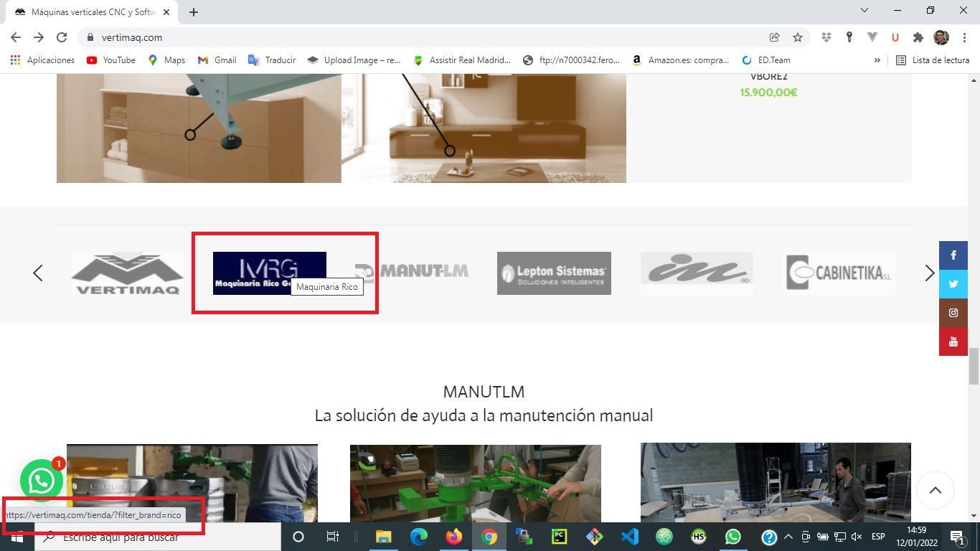Select the MANUT-LM brand logo
This screenshot has width=980, height=551.
point(412,271)
